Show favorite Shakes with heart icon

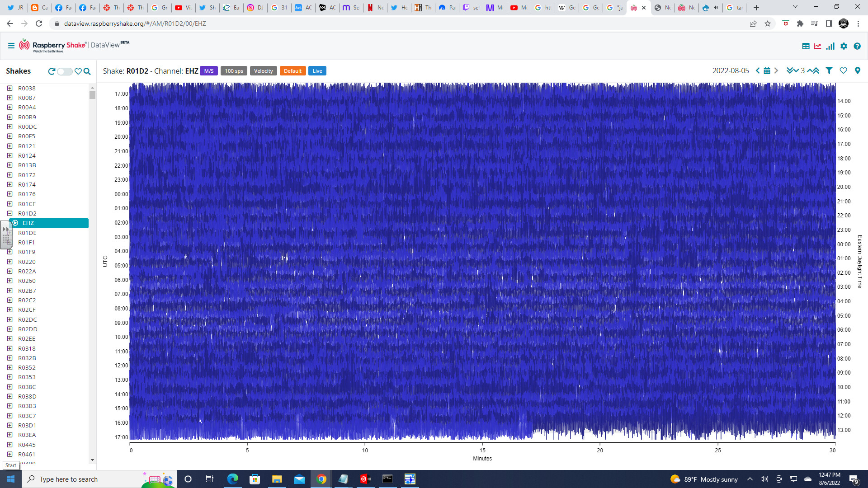click(78, 71)
